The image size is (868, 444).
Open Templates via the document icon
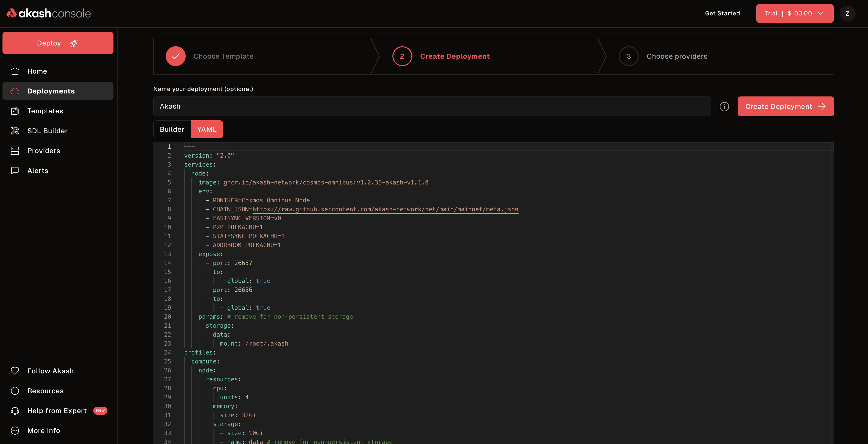15,111
